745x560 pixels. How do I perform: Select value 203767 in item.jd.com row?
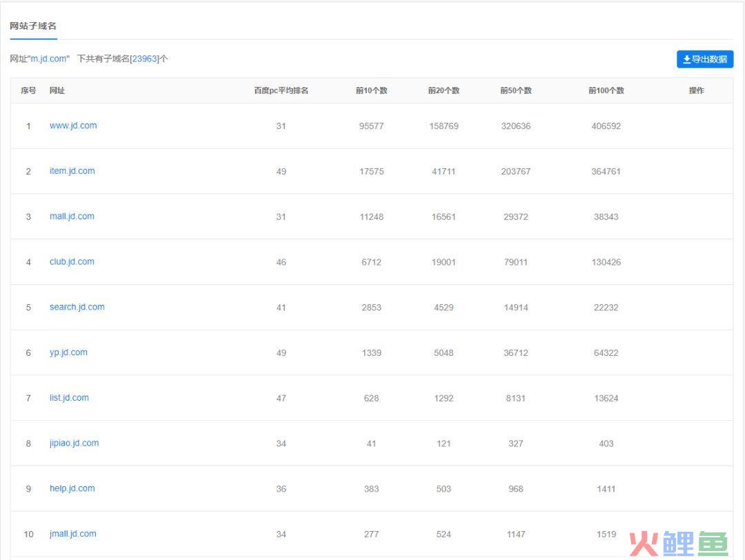click(516, 172)
